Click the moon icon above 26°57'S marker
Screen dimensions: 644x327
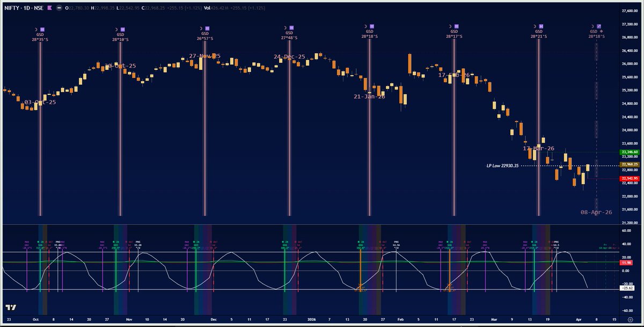pyautogui.click(x=201, y=27)
